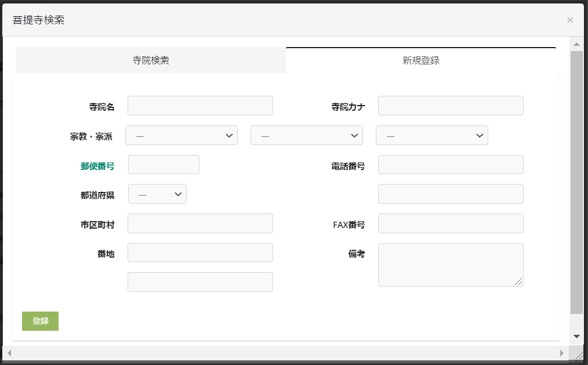Switch to the 寺院検索 tab
588x365 pixels.
click(151, 60)
